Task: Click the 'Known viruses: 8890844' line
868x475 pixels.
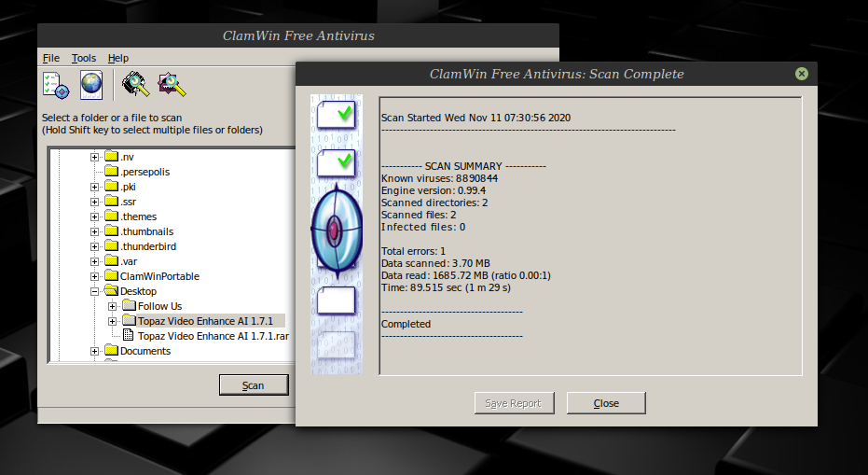Action: click(x=439, y=179)
